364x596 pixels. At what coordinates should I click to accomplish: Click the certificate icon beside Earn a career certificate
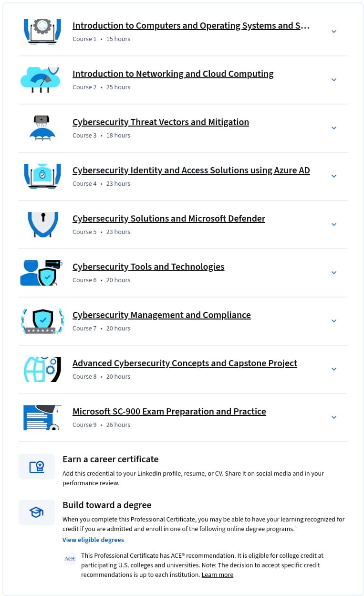point(37,467)
